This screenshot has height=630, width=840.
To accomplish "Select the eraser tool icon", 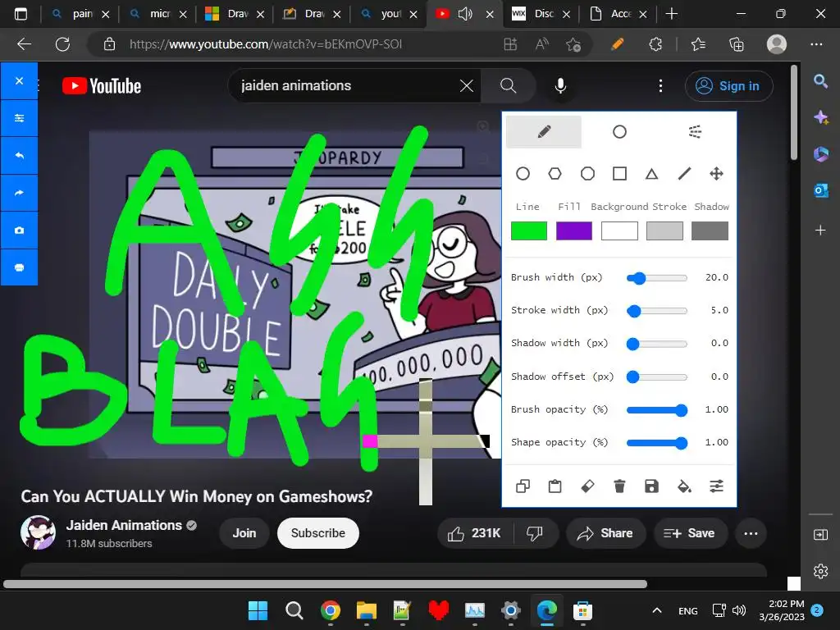I will tap(587, 486).
